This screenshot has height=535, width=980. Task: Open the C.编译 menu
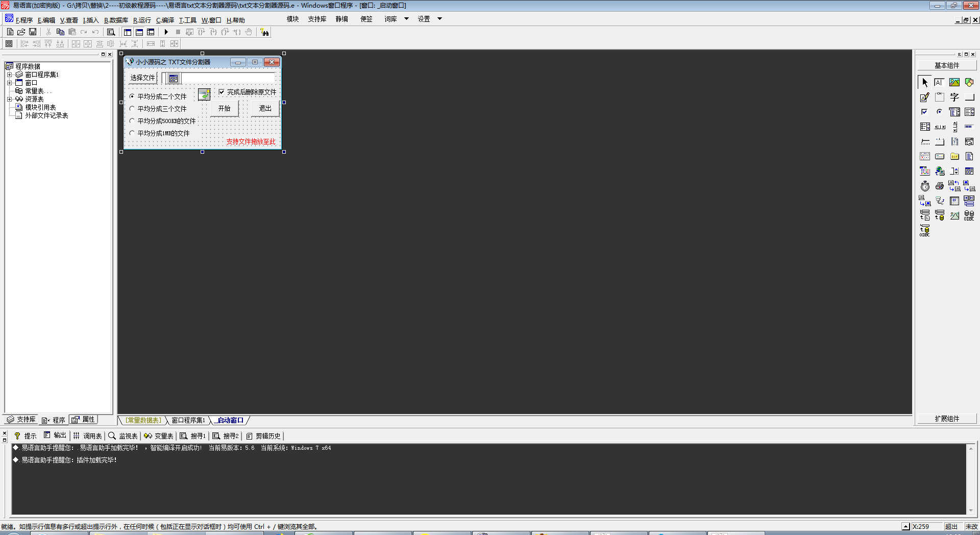point(165,20)
